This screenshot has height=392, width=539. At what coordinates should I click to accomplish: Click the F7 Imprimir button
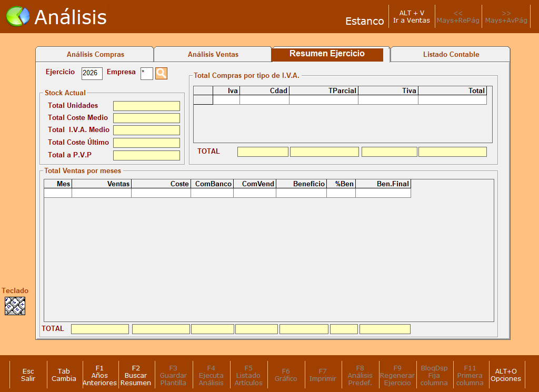[x=323, y=375]
